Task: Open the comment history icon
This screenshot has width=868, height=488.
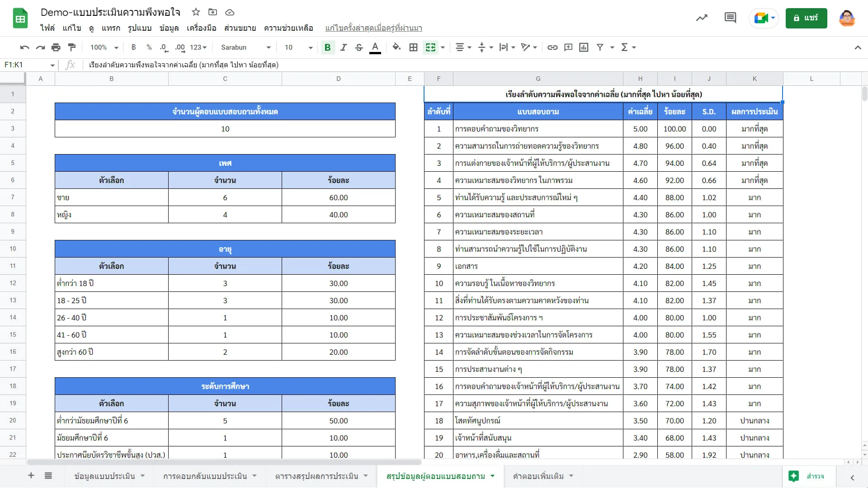Action: pyautogui.click(x=730, y=18)
